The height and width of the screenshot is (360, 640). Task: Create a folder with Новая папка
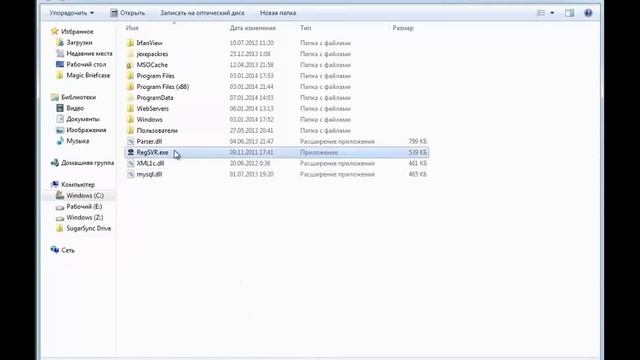tap(278, 13)
